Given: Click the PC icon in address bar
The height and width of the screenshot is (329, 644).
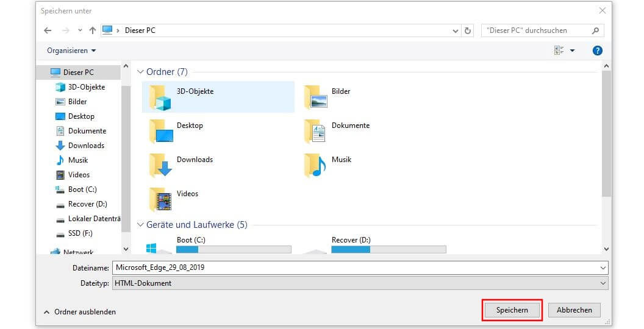Looking at the screenshot, I should tap(107, 30).
